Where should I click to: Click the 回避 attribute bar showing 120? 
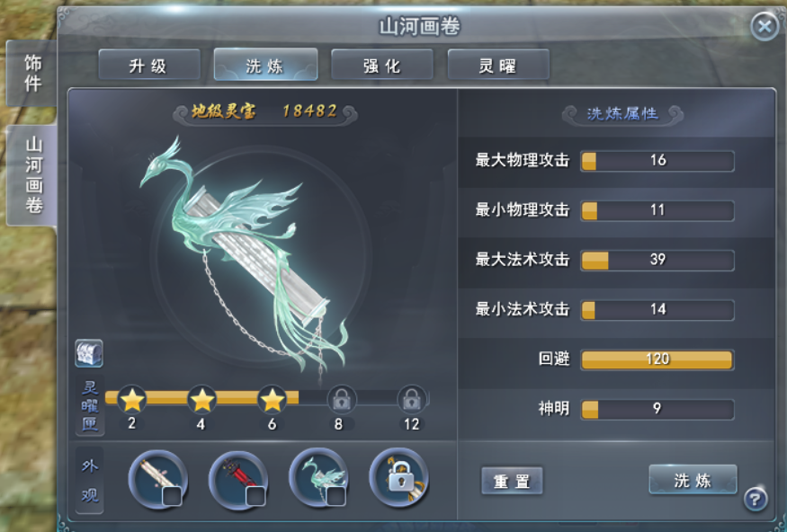tap(657, 359)
